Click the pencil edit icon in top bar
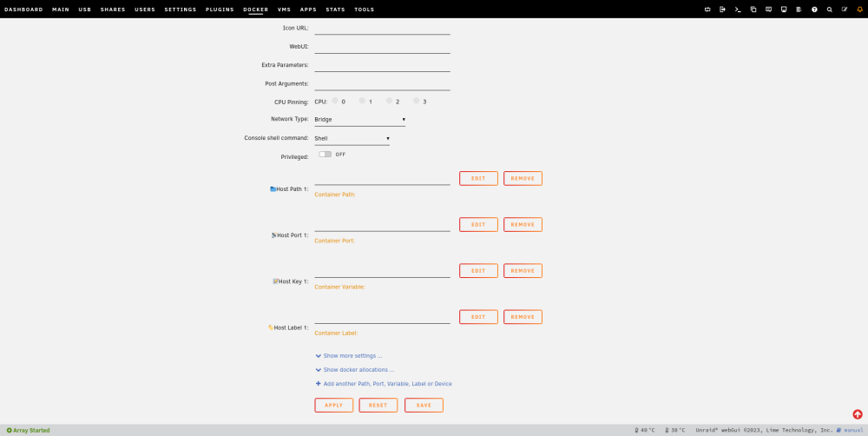 pos(845,10)
